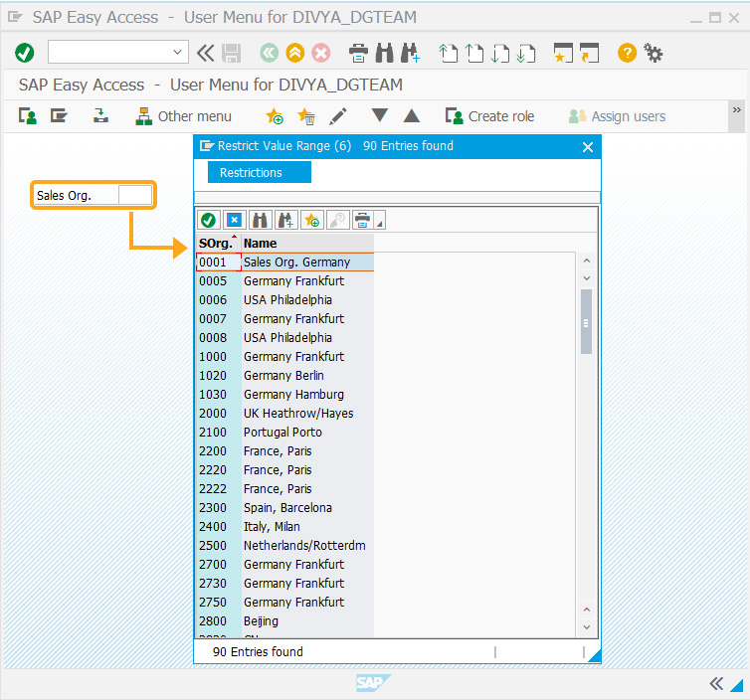Go to Next Page icon
The height and width of the screenshot is (700, 750).
click(500, 53)
